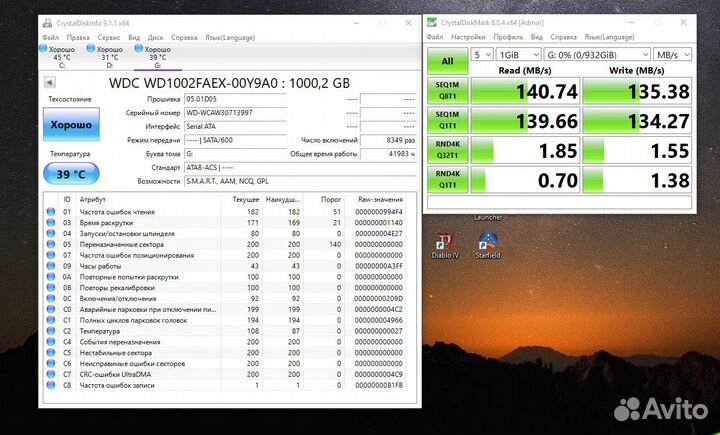The height and width of the screenshot is (435, 720).
Task: Click the Текущее column header
Action: [x=246, y=199]
